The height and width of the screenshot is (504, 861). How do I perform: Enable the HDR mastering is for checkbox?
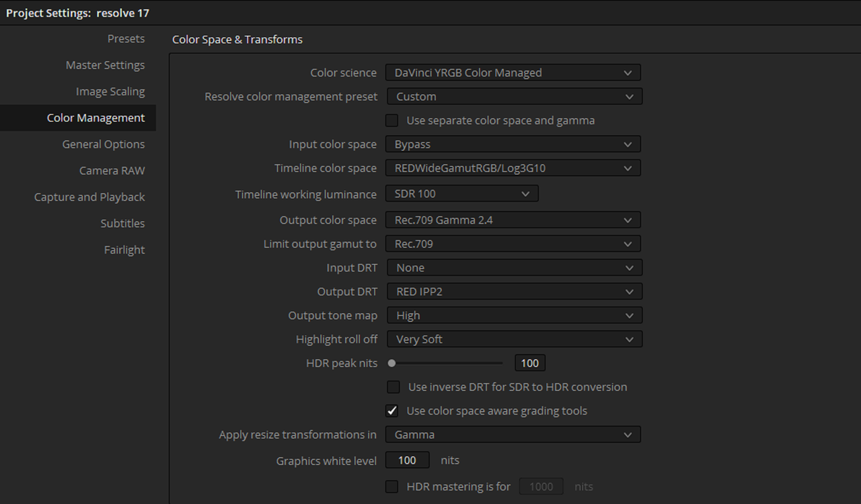coord(391,487)
